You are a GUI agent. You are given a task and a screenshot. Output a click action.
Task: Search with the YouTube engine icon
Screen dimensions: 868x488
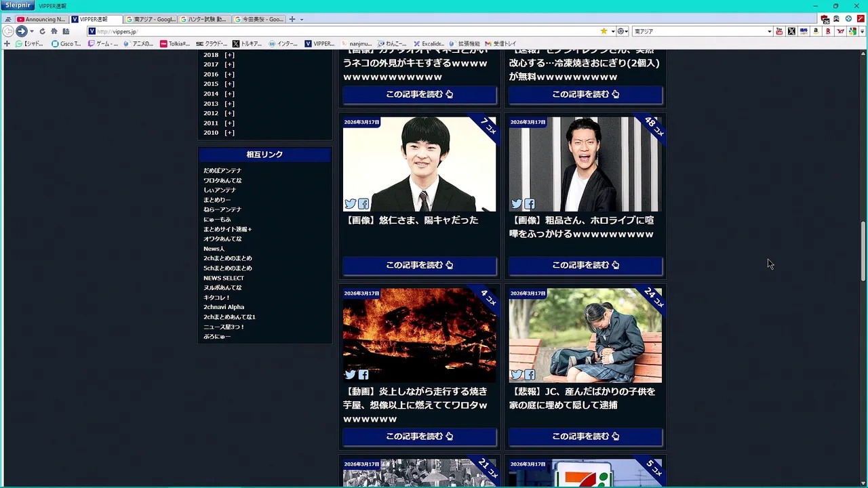click(x=779, y=31)
